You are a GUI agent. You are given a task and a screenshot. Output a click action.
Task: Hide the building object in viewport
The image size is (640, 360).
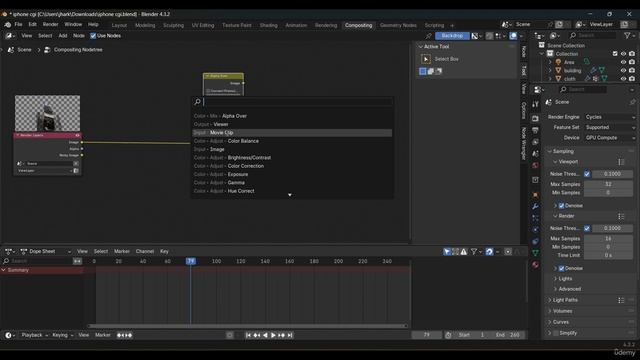point(623,71)
